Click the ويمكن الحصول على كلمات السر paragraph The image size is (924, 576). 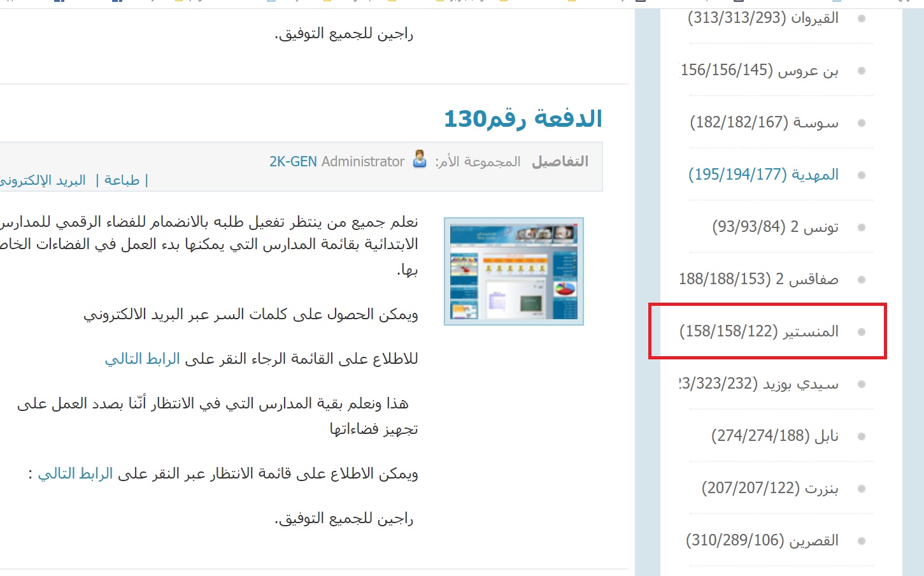251,315
